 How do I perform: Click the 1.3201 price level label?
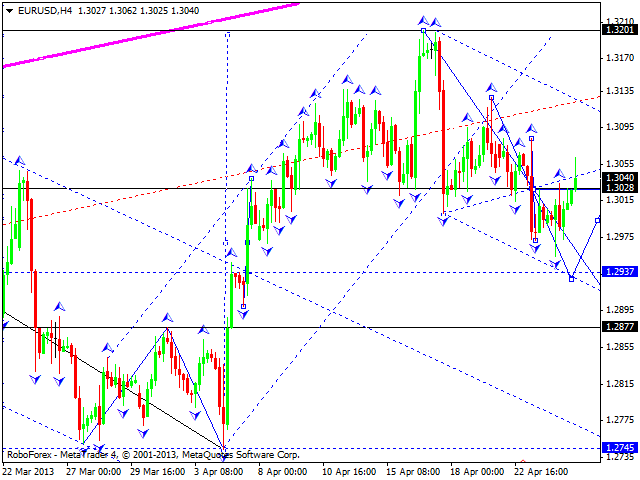coord(619,30)
